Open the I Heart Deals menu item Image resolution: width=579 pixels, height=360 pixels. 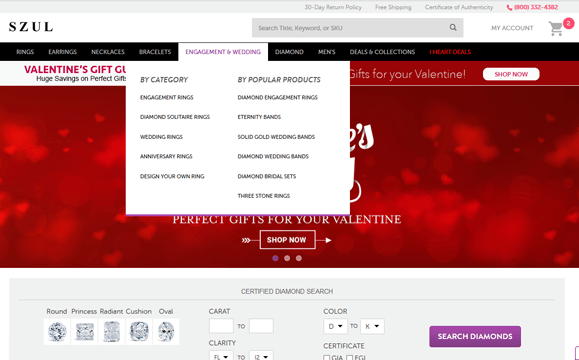click(450, 52)
